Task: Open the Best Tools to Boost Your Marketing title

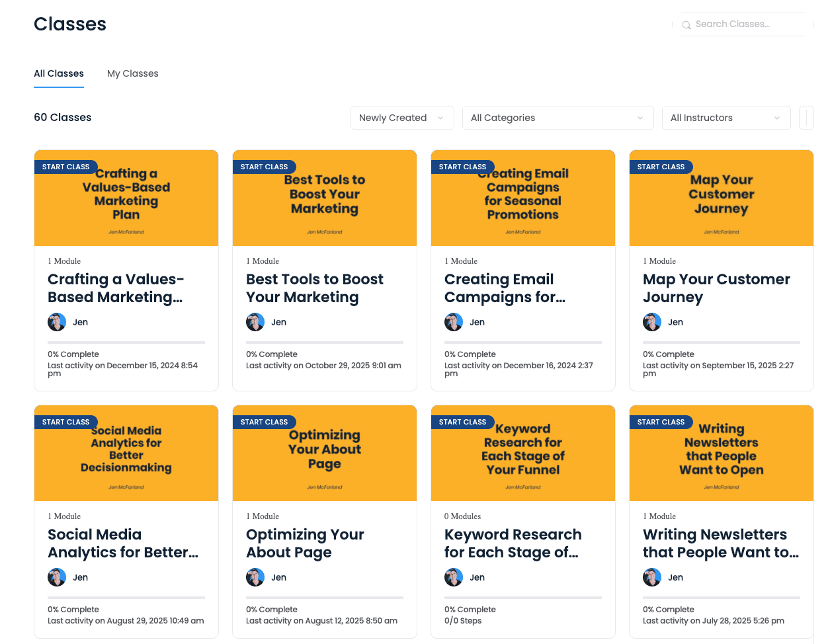Action: pyautogui.click(x=314, y=288)
